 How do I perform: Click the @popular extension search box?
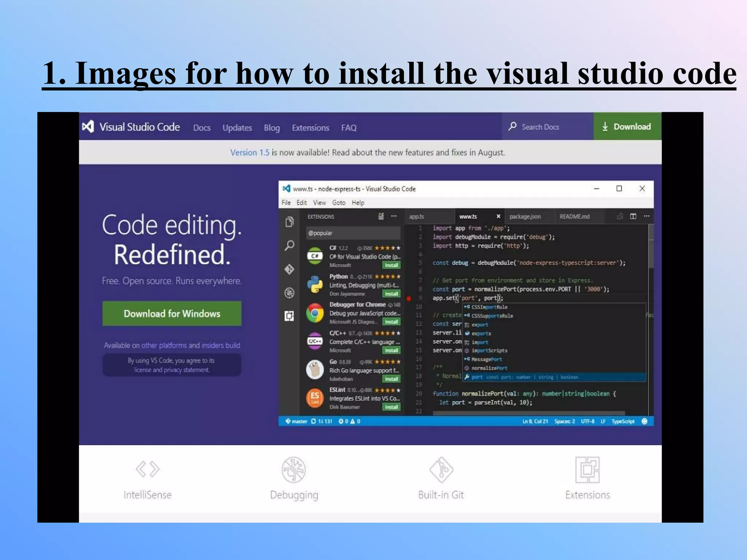(x=353, y=233)
